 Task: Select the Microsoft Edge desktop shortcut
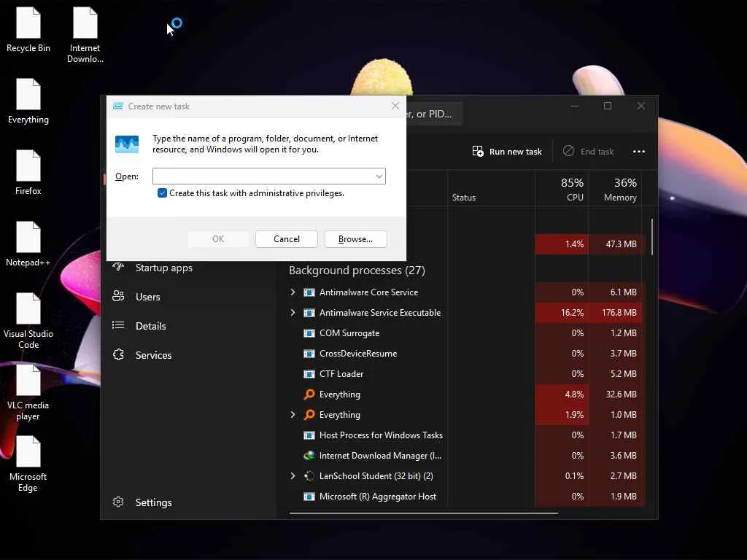point(28,464)
